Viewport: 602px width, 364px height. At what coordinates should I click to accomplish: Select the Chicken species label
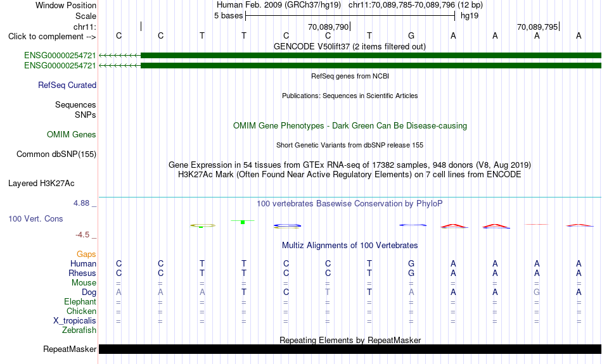point(81,311)
